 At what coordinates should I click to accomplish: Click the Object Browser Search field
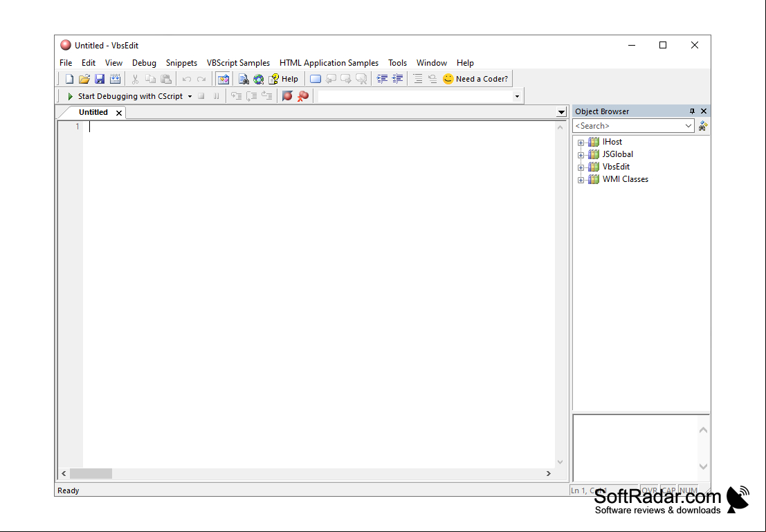click(x=628, y=126)
